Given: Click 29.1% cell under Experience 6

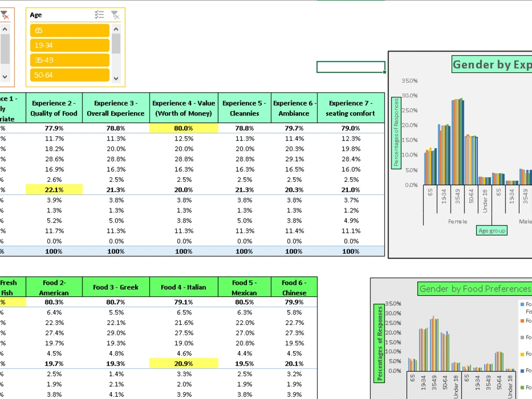Looking at the screenshot, I should pyautogui.click(x=294, y=159).
